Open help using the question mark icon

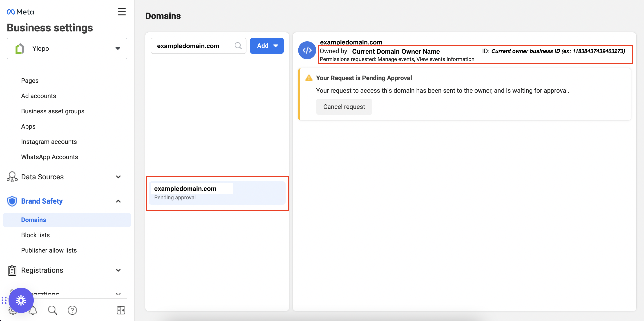pyautogui.click(x=72, y=310)
